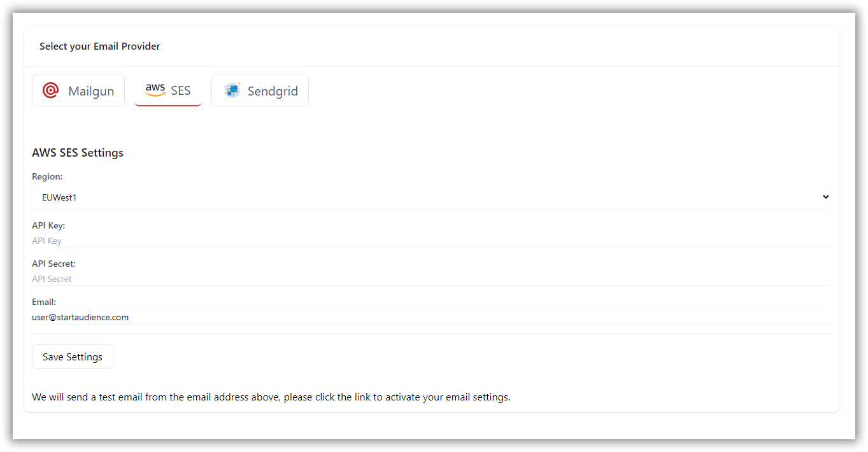Click the Email field containing user@startaudience.com
This screenshot has width=868, height=452.
[432, 317]
